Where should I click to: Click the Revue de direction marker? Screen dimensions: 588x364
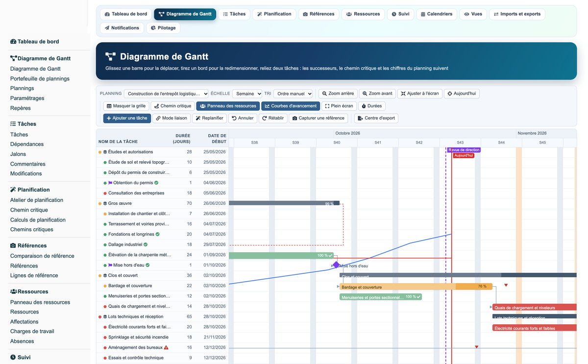tap(464, 150)
